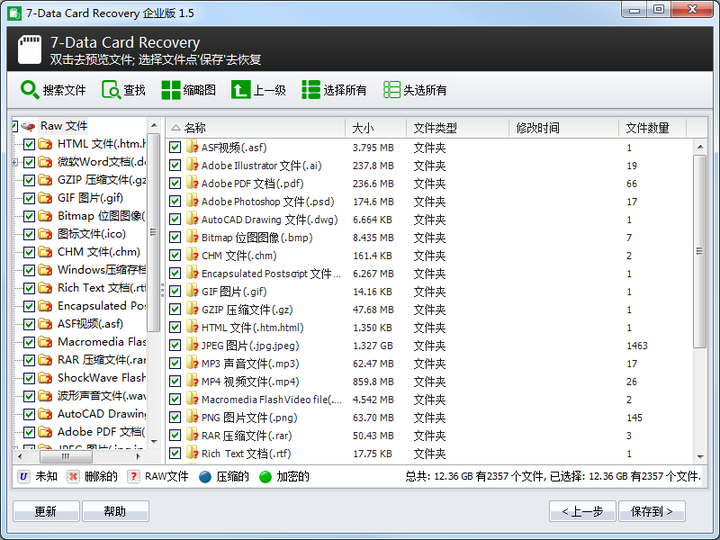Click the RAW文件 legend icon
Image resolution: width=720 pixels, height=540 pixels.
pos(133,477)
